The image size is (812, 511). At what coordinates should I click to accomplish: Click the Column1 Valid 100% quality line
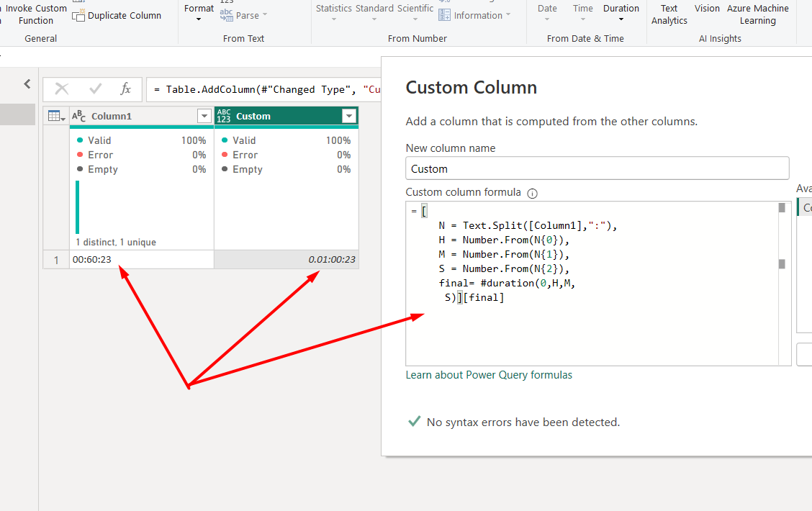click(141, 140)
